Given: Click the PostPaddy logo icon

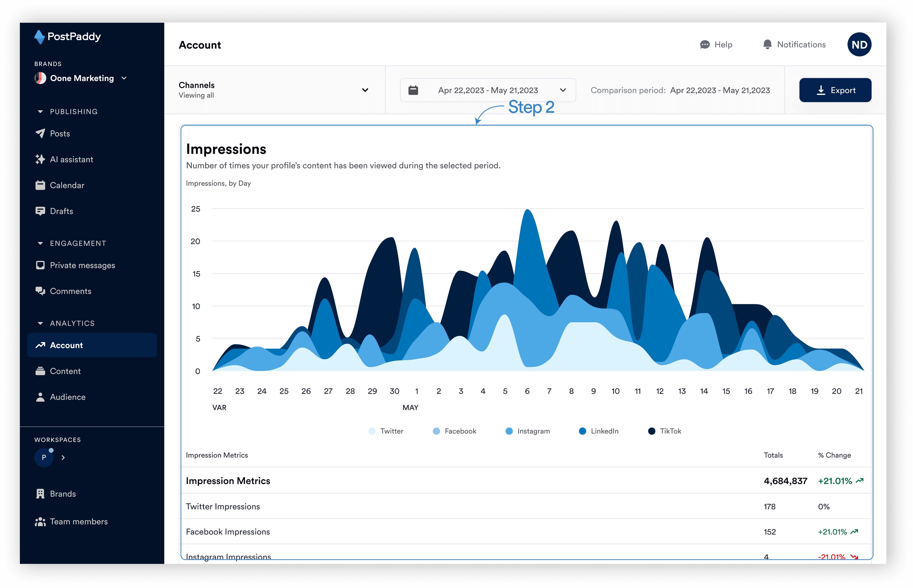Looking at the screenshot, I should point(39,37).
